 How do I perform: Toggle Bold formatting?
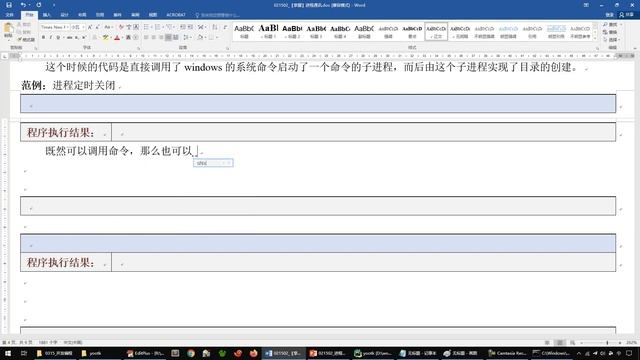43,38
